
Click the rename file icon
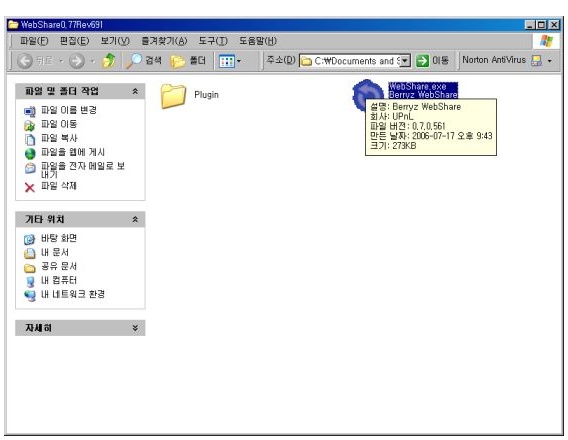(30, 112)
